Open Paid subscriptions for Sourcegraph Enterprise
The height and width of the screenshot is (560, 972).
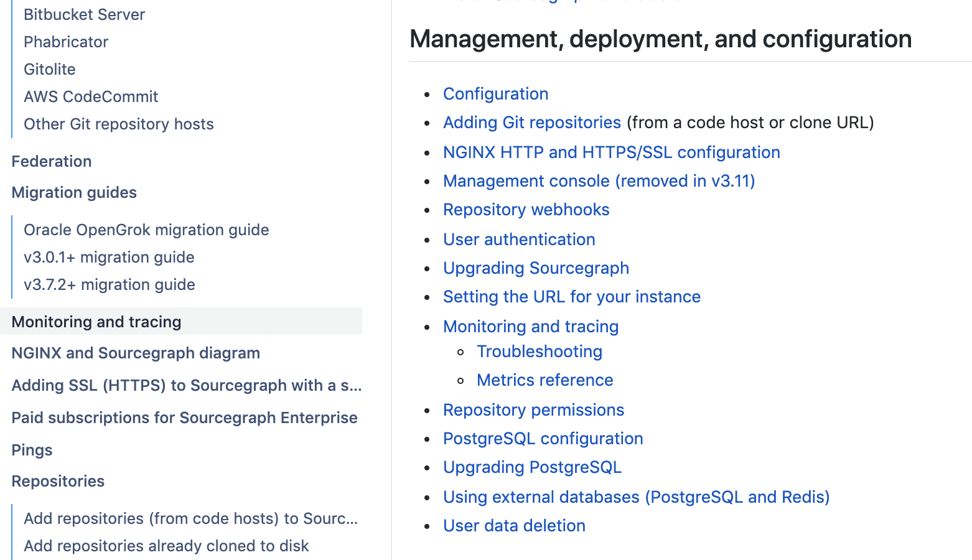click(184, 418)
